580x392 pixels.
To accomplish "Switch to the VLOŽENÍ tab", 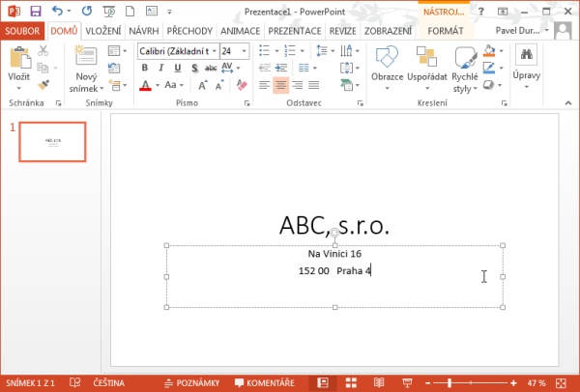I will click(x=103, y=31).
